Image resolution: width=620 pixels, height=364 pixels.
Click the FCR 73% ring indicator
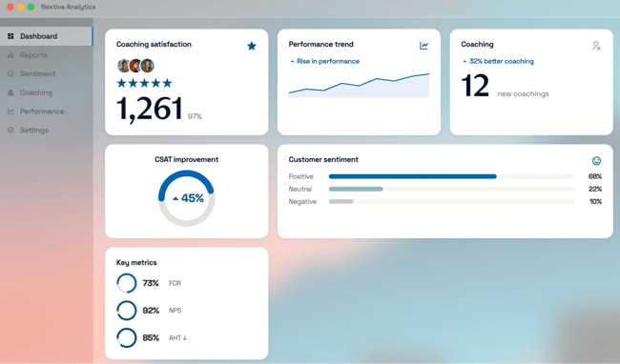(127, 283)
